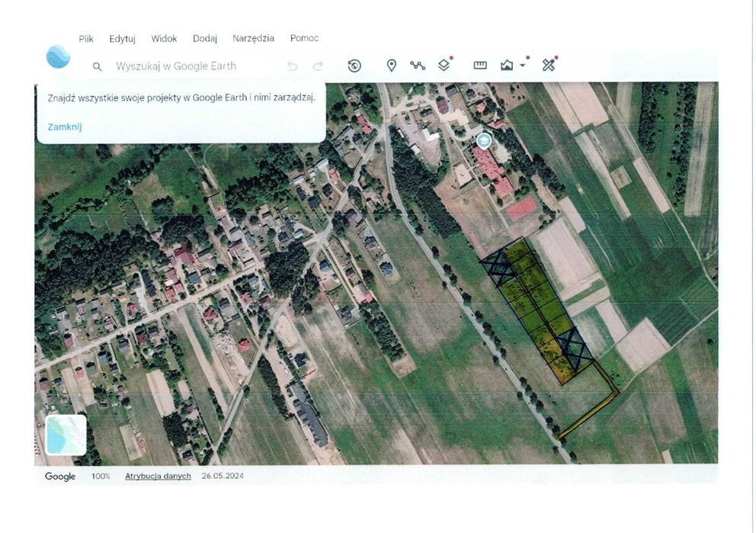Image resolution: width=756 pixels, height=533 pixels.
Task: Open the Narzędzia menu
Action: pos(253,38)
